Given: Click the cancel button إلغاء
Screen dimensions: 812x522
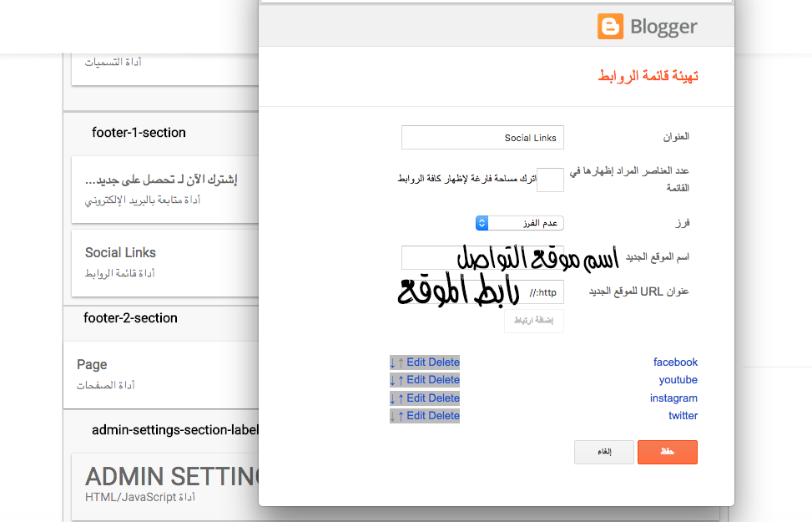Looking at the screenshot, I should pyautogui.click(x=604, y=452).
